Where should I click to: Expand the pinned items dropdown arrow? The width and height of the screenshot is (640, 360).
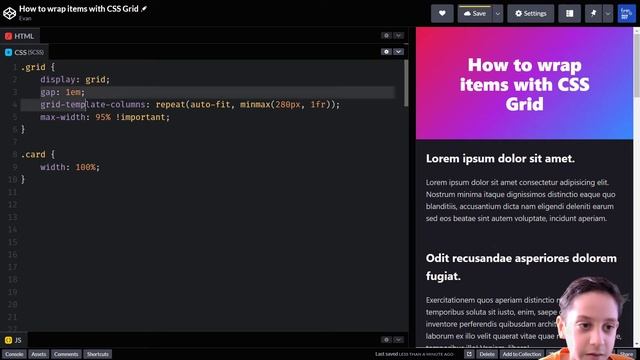pos(608,13)
